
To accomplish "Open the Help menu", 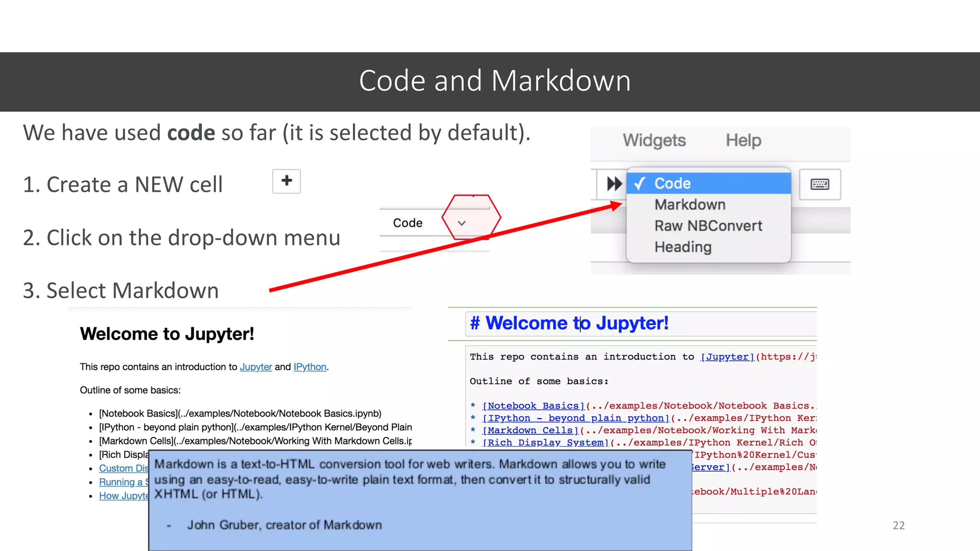I will (x=743, y=140).
